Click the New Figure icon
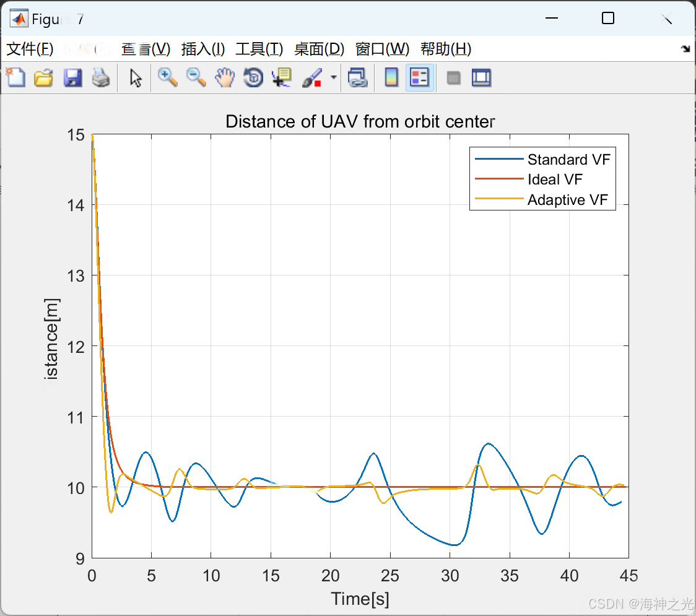Screen dimensions: 696x616 coord(15,77)
